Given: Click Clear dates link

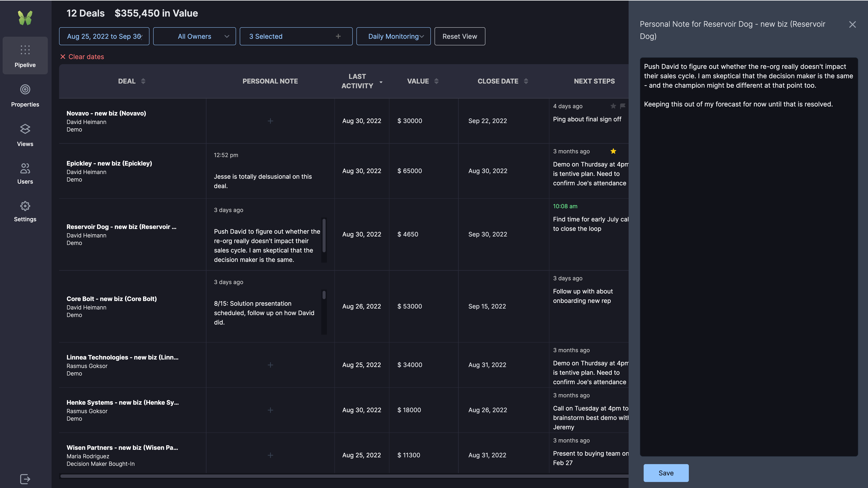Looking at the screenshot, I should 82,57.
